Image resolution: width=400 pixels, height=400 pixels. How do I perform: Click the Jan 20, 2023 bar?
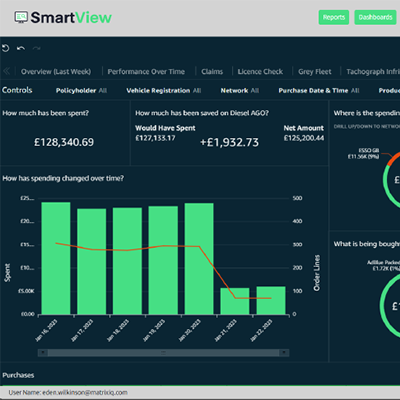pos(199,259)
